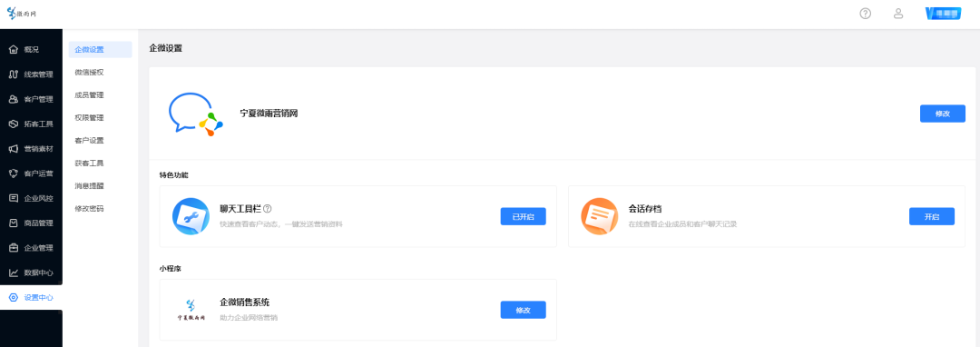This screenshot has width=980, height=347.
Task: Click the 宁夏微雨网 mini program logo
Action: 191,310
